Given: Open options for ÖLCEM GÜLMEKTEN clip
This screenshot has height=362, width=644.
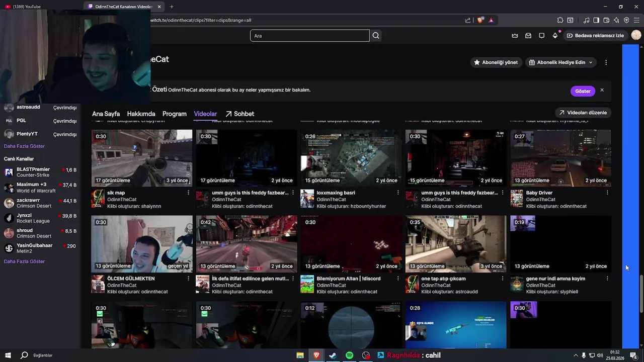Looking at the screenshot, I should pyautogui.click(x=189, y=278).
